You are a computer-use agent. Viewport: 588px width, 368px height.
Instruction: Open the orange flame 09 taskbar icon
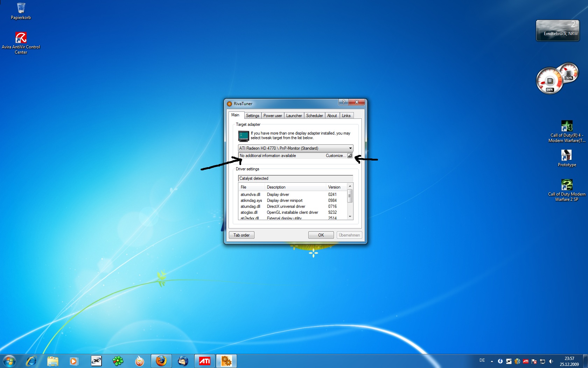click(140, 361)
